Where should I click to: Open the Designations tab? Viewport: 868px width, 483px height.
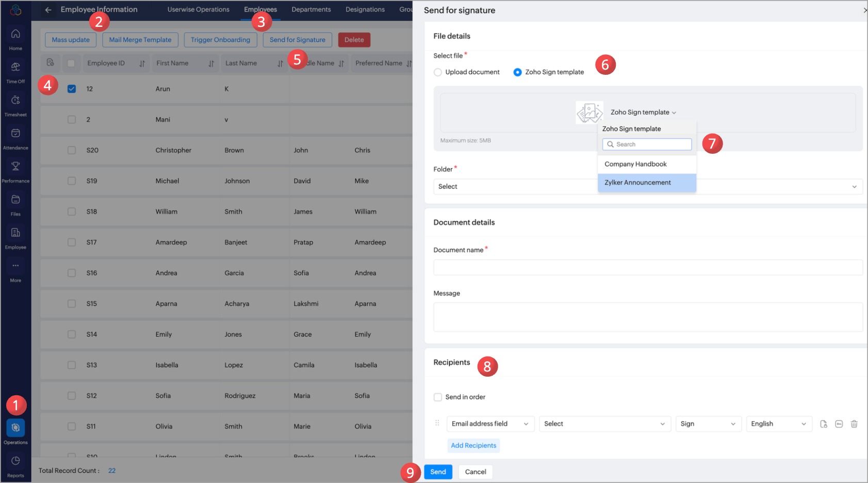pyautogui.click(x=365, y=10)
